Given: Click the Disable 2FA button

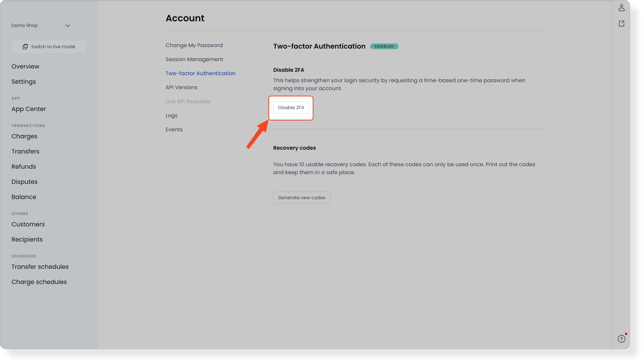Looking at the screenshot, I should [291, 108].
